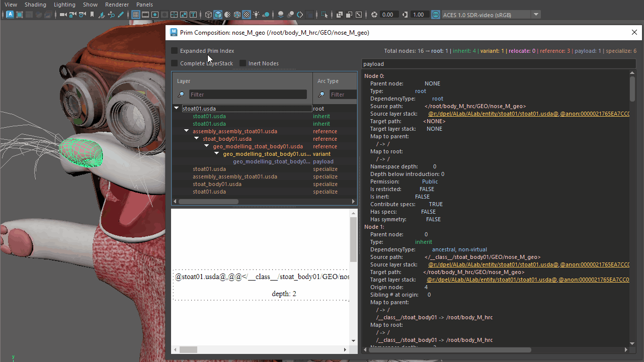Collapse geo_modelling_stoat_body01.usda reference node
The width and height of the screenshot is (644, 362).
[x=207, y=146]
